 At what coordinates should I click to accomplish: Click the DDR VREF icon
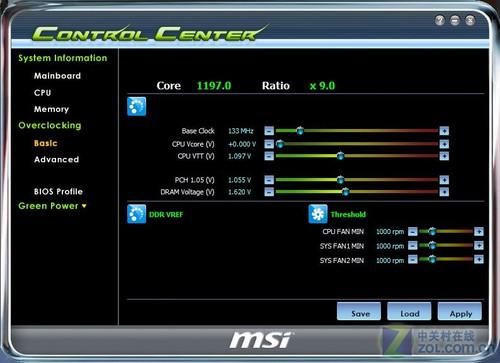tap(136, 214)
